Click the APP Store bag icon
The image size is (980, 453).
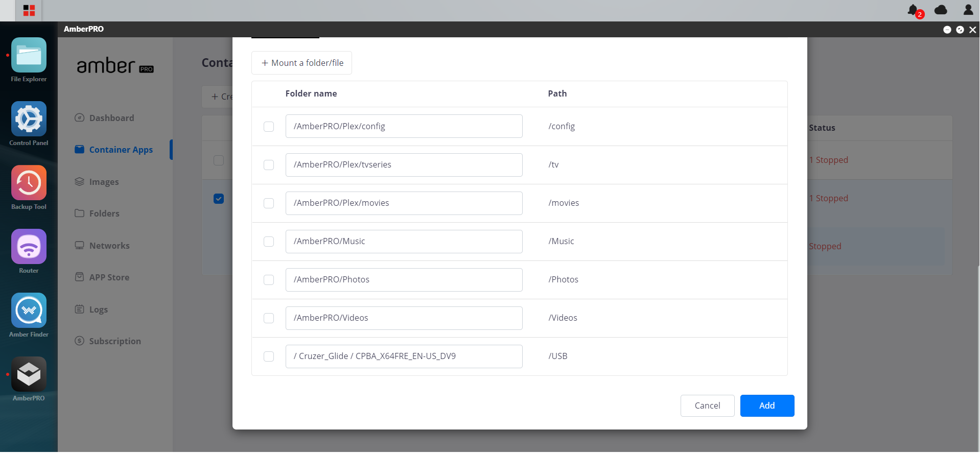click(x=79, y=277)
